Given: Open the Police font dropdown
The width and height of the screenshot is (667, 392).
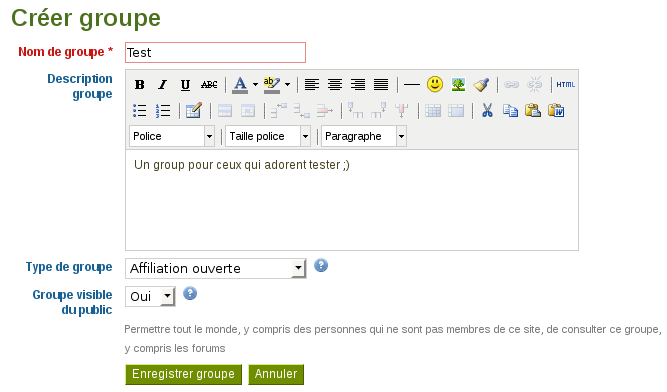Looking at the screenshot, I should pos(172,136).
